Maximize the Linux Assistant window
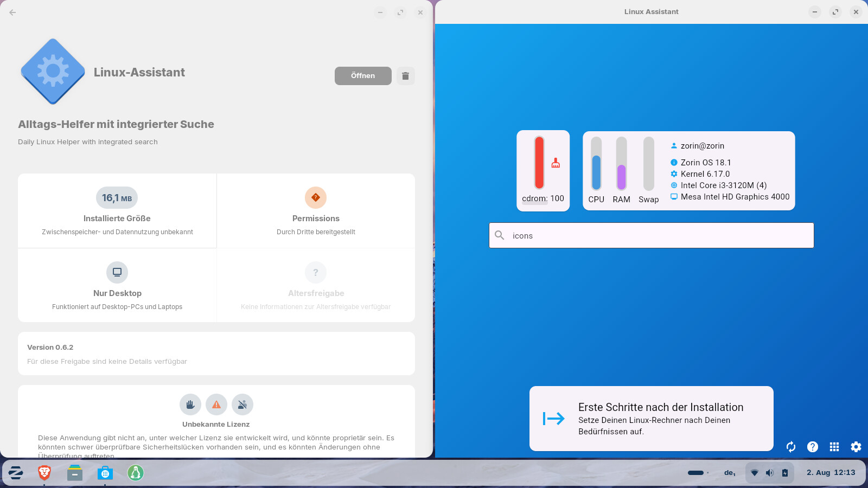868x488 pixels. click(835, 12)
